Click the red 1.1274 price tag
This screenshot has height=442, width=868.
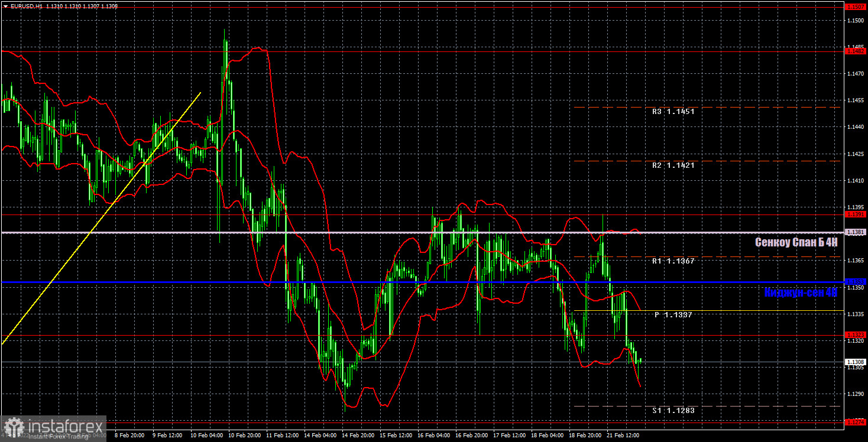[856, 422]
